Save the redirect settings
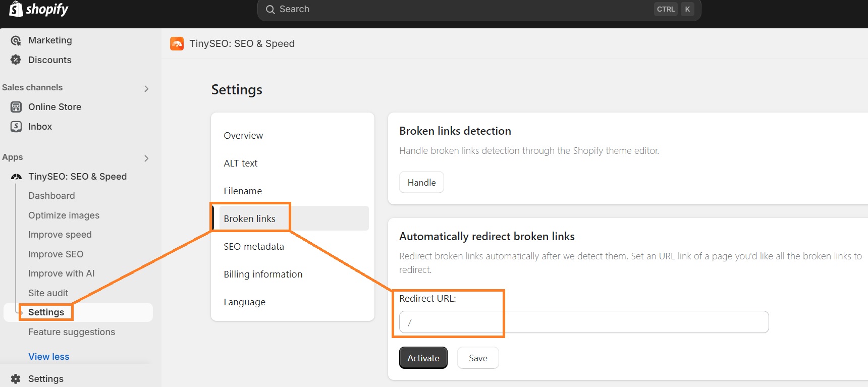 [x=477, y=358]
